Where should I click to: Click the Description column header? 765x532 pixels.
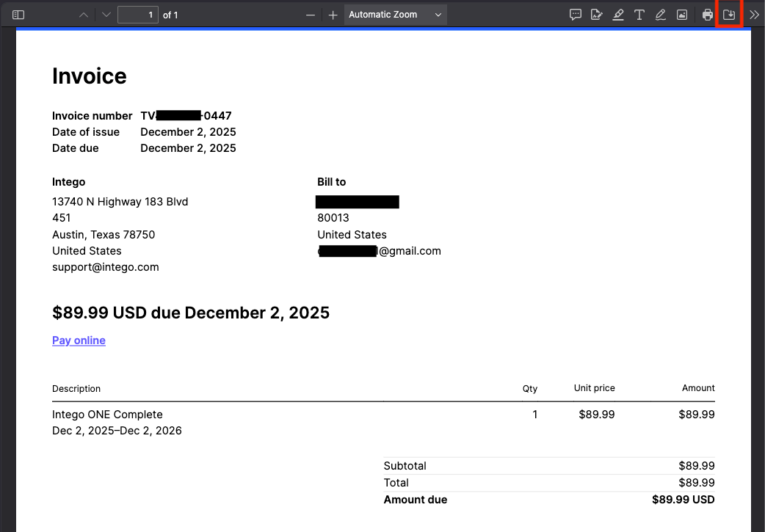(76, 389)
